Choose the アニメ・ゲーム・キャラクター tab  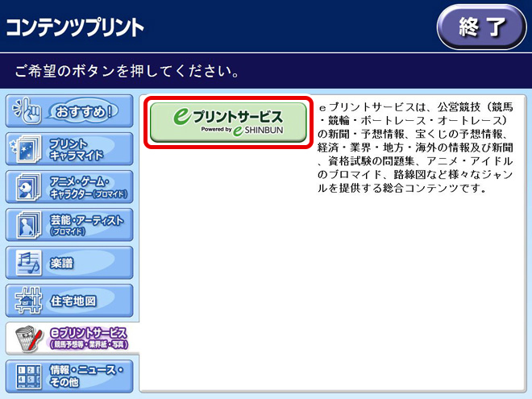coord(69,187)
